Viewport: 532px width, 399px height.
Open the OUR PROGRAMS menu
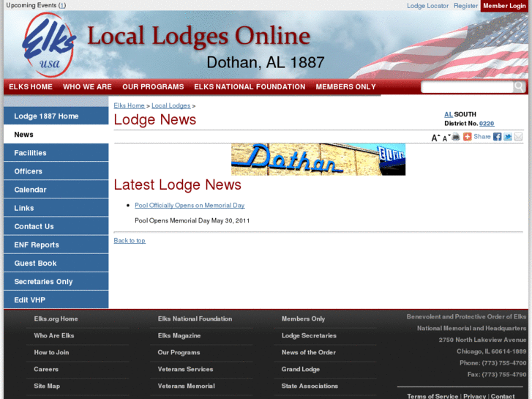click(x=153, y=87)
